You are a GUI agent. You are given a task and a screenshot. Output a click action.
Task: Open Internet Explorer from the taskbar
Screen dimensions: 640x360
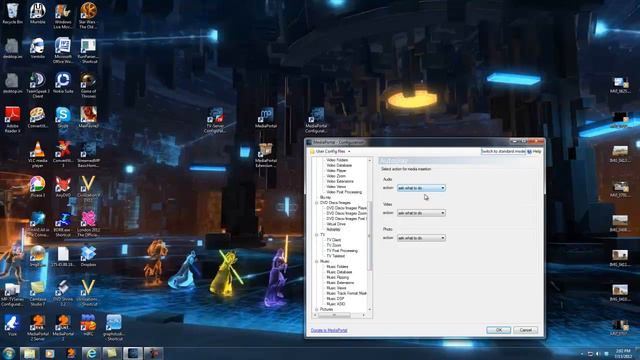click(91, 353)
